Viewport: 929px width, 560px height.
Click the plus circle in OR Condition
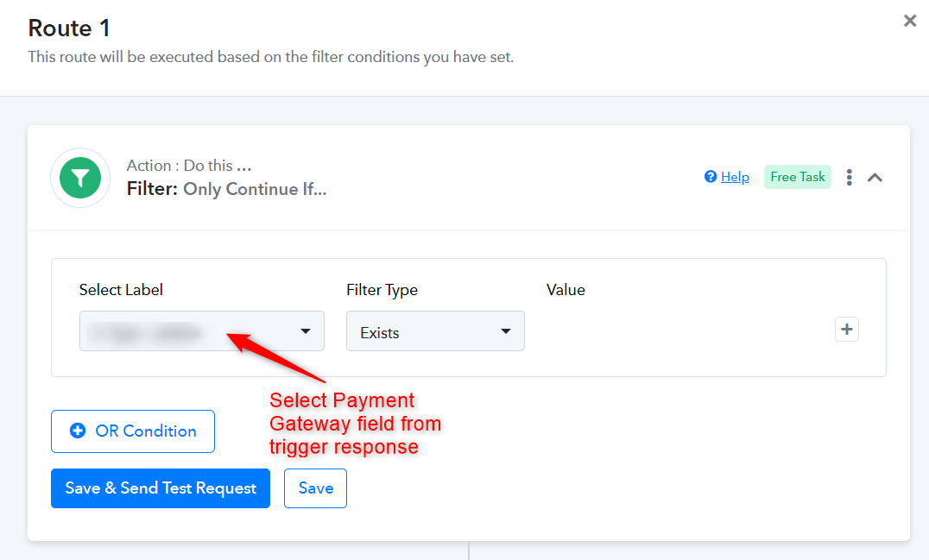coord(78,431)
